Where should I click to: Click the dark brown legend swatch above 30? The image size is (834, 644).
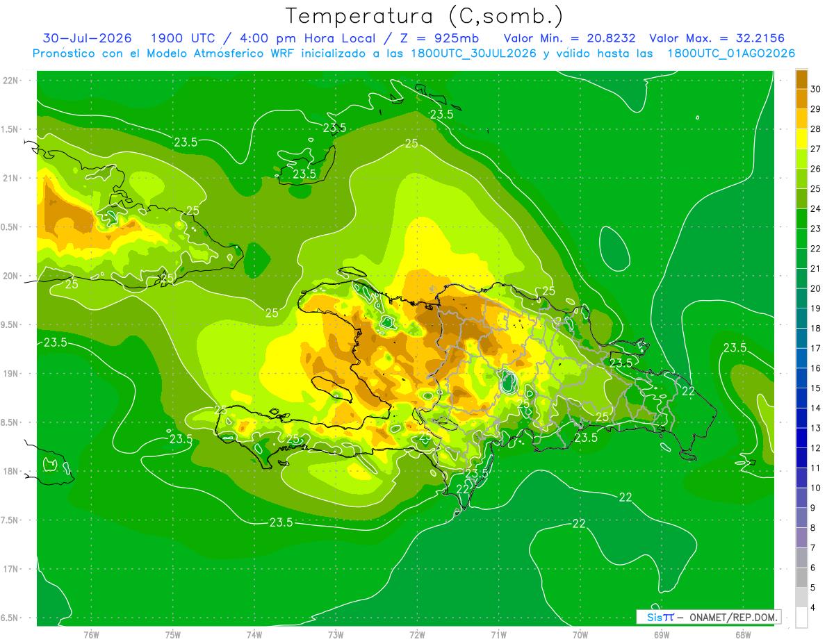[x=801, y=79]
